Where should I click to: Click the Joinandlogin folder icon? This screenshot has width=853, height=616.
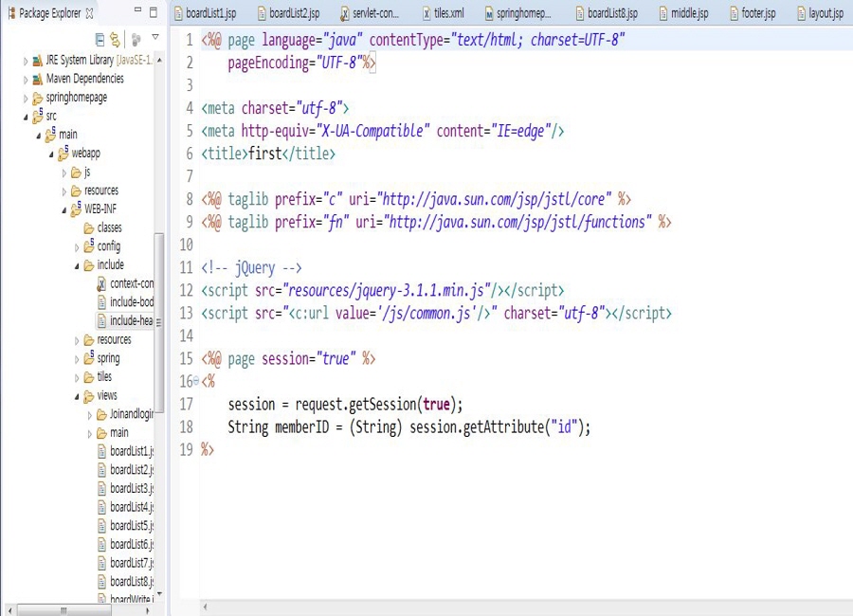pos(101,415)
